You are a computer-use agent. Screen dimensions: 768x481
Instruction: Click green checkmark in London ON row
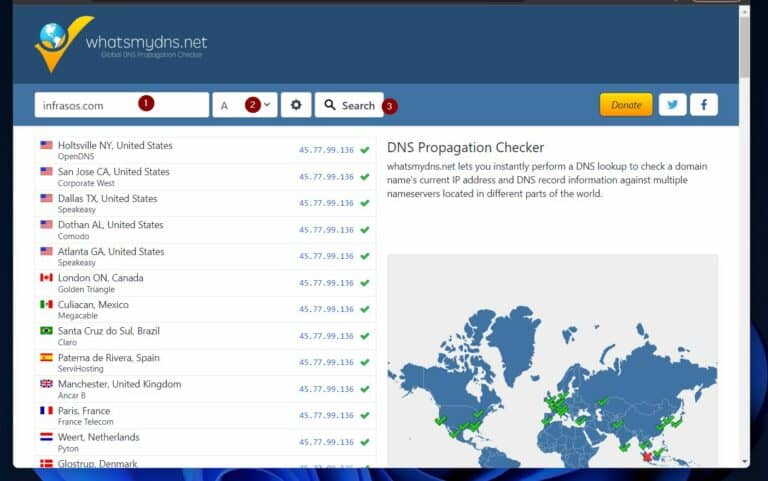click(365, 283)
